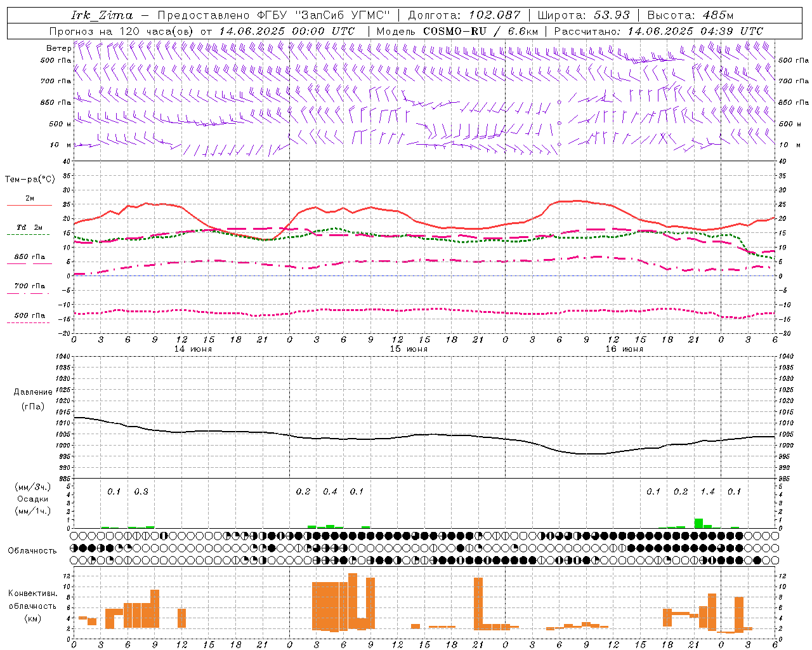The image size is (812, 650).
Task: Click the 0.4 precipitation value
Action: pyautogui.click(x=330, y=492)
